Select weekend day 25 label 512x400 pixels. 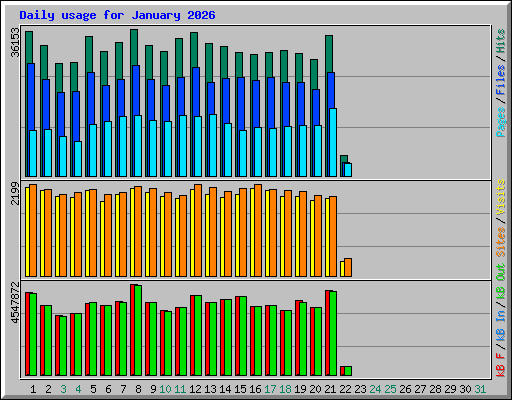pos(390,389)
